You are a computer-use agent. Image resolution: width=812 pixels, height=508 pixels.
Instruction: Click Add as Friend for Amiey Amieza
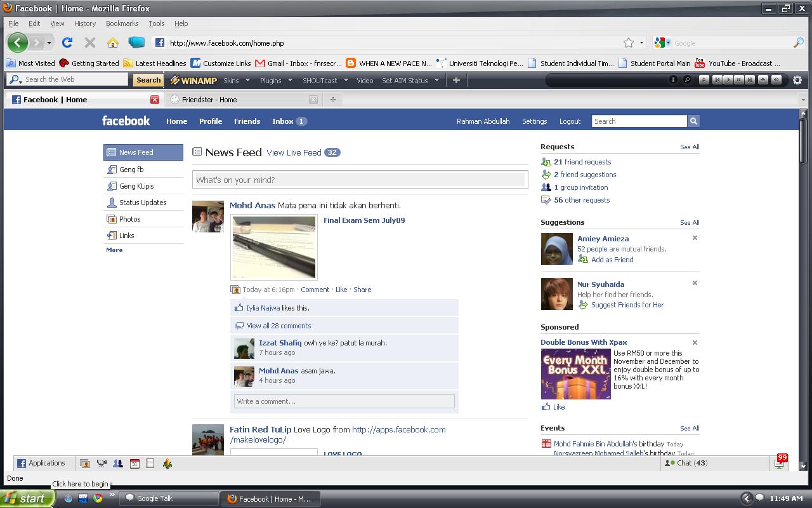(612, 260)
